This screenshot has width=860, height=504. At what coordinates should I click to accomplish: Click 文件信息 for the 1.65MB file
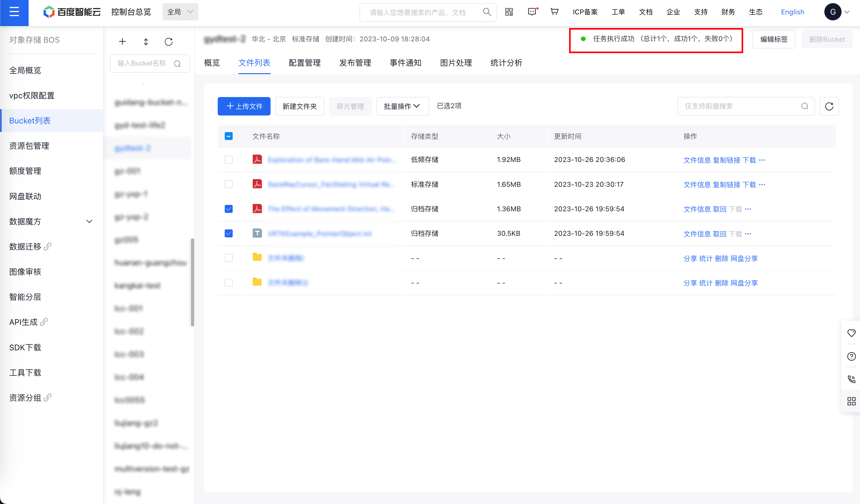697,185
